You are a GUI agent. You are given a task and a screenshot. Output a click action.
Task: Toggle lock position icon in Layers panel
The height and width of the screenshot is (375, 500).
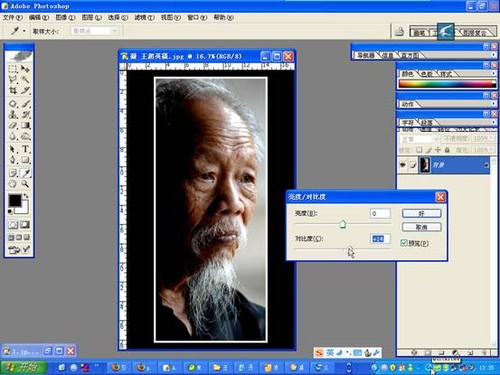tap(438, 150)
